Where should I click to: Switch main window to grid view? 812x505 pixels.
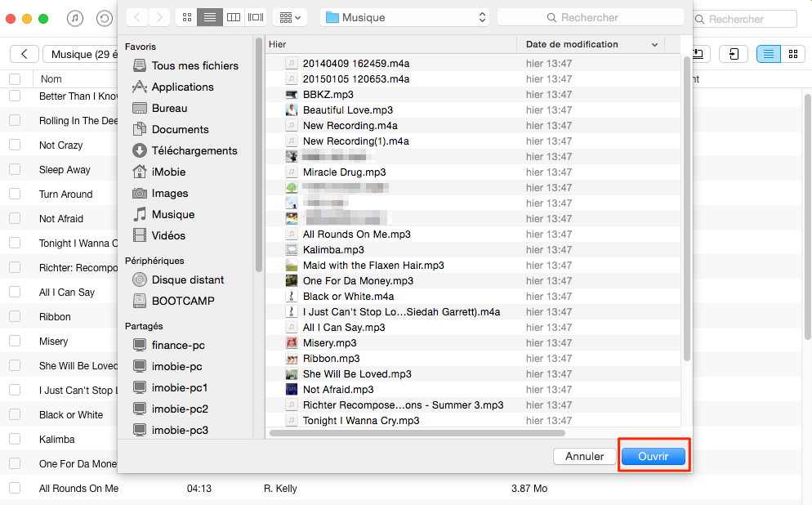793,54
